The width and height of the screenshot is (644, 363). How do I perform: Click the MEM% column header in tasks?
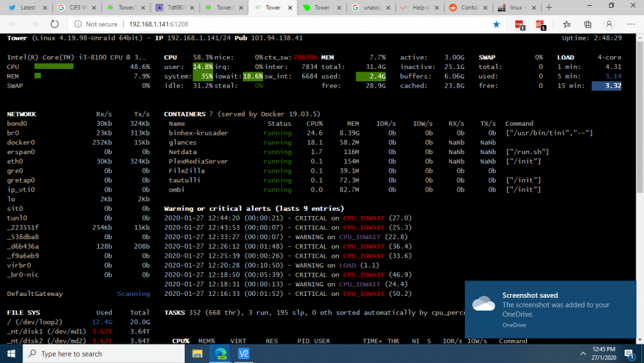coord(207,341)
